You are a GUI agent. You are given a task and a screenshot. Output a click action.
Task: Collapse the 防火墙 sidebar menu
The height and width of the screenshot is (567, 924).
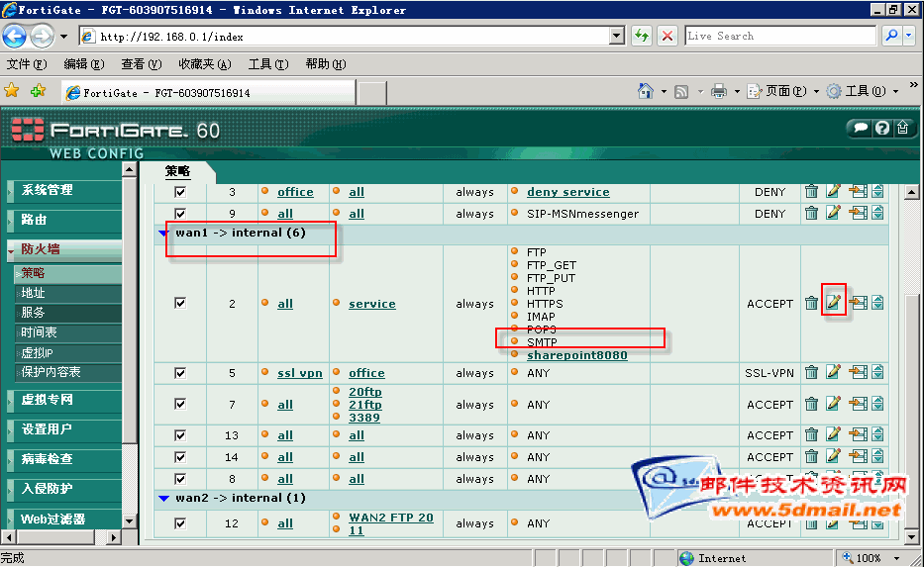tap(63, 249)
